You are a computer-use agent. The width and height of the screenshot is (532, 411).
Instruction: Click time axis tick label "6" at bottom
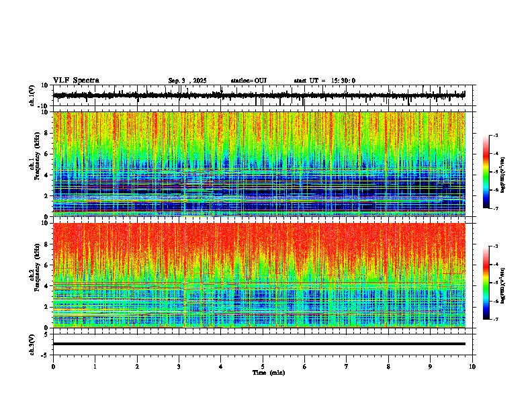click(304, 367)
